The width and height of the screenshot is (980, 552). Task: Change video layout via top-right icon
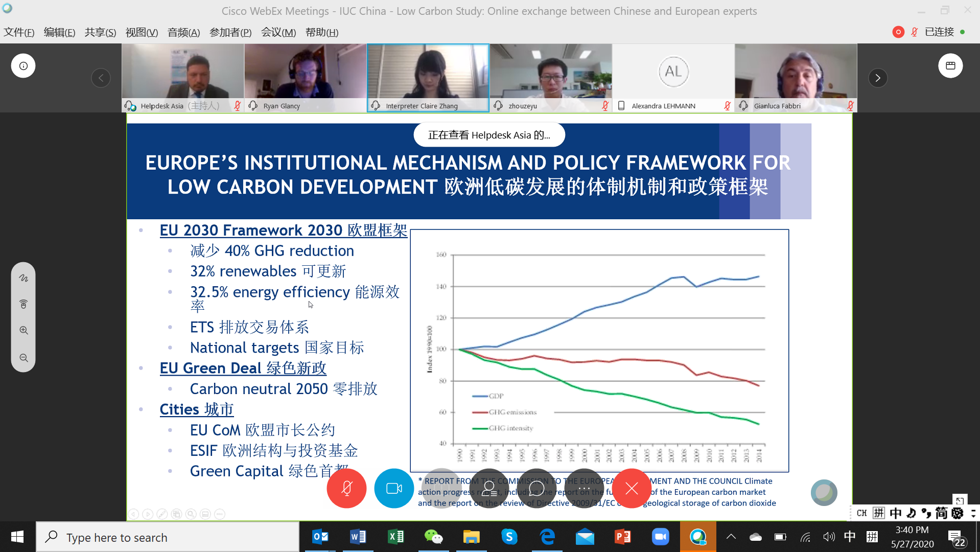pos(950,66)
